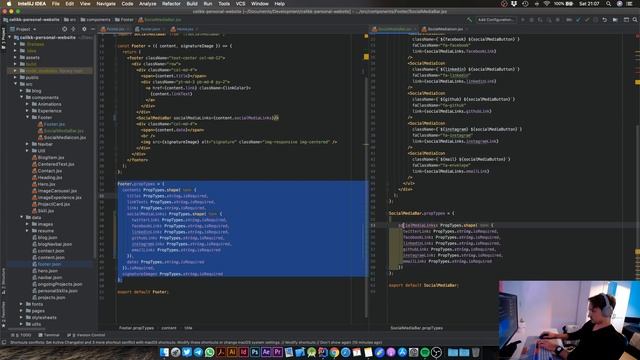Open the Navigate menu
640x360 pixels.
point(106,4)
